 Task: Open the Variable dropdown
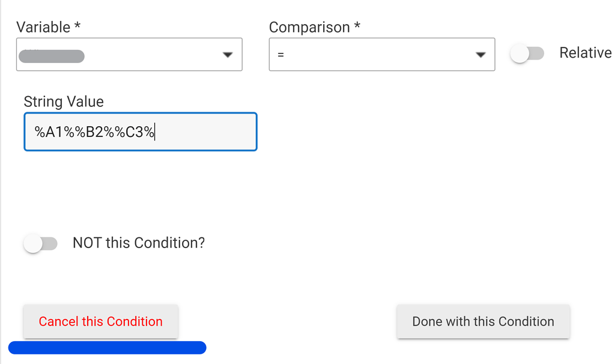(x=129, y=55)
